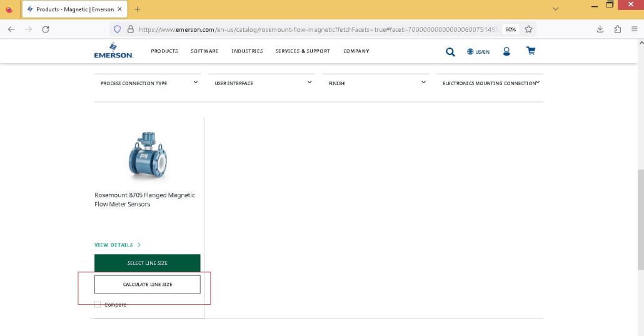Expand the User Interface filter
Image resolution: width=644 pixels, height=336 pixels.
click(261, 83)
